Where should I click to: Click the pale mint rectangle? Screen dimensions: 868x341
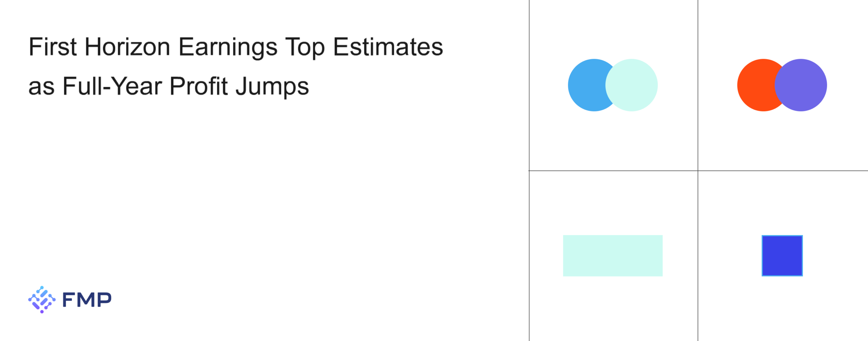(613, 255)
